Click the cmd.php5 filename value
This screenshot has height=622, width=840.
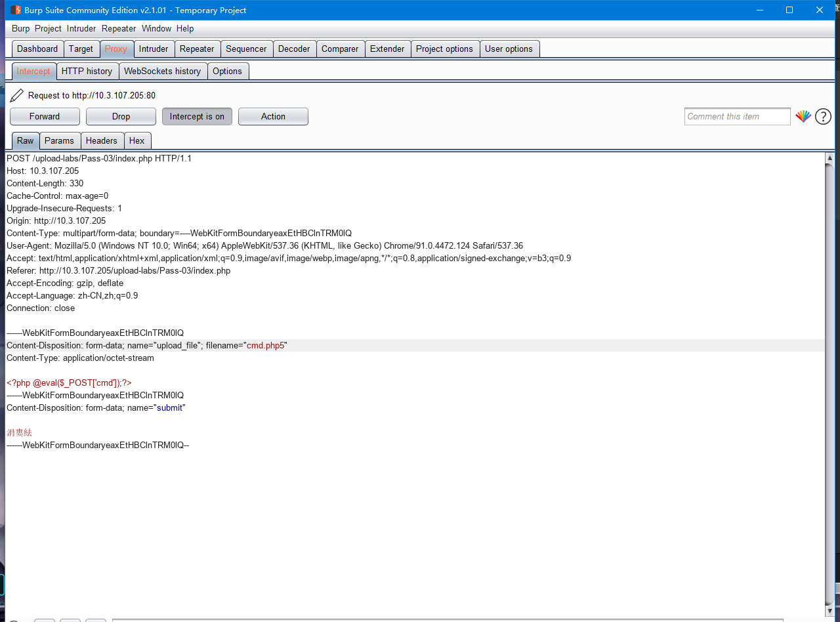pos(266,345)
